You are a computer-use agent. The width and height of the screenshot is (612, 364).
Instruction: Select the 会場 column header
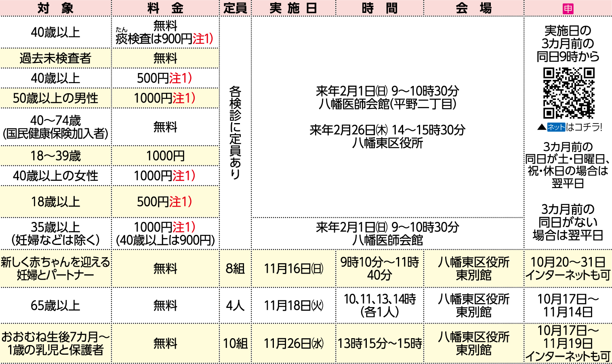point(473,8)
